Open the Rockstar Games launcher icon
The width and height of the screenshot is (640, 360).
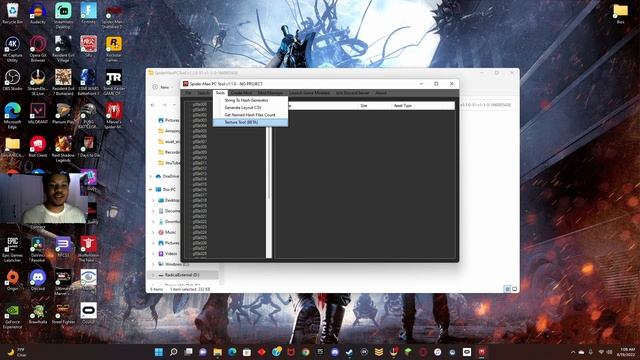[x=113, y=49]
